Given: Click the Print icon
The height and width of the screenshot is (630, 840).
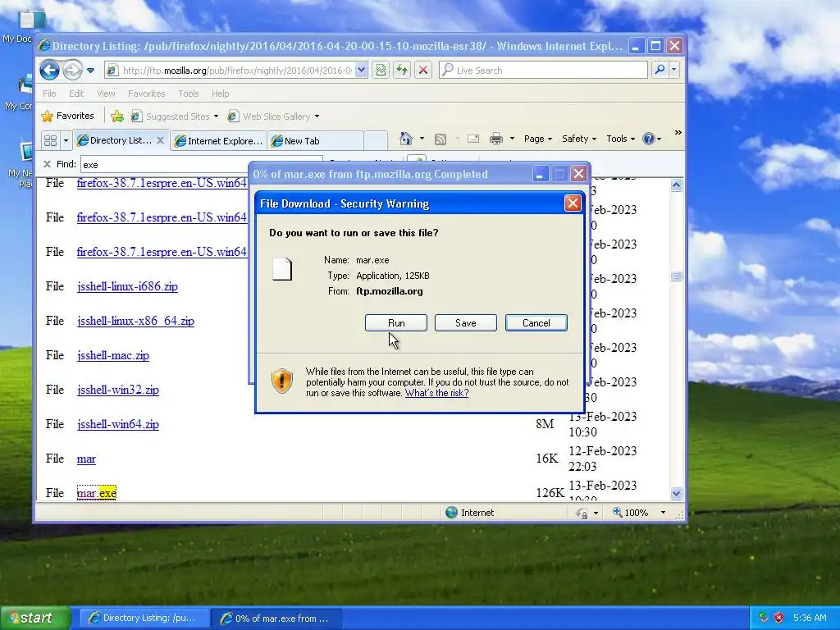Looking at the screenshot, I should [496, 139].
